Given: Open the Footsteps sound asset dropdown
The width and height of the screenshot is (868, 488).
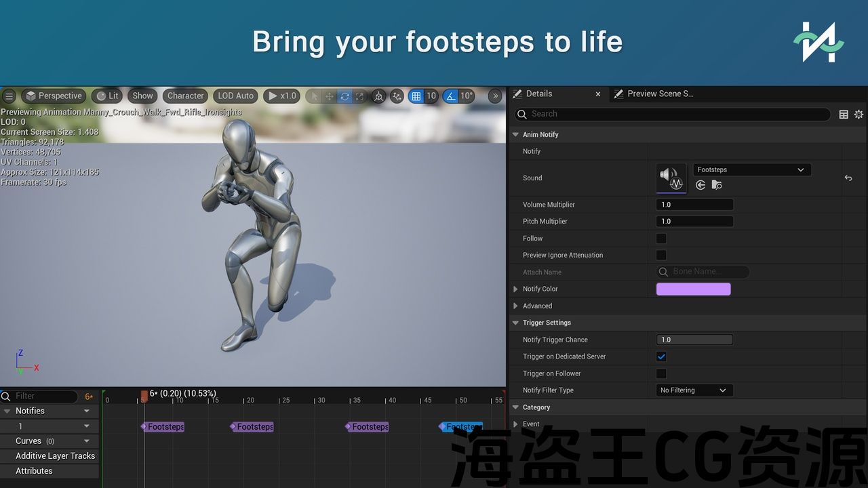Looking at the screenshot, I should point(751,170).
